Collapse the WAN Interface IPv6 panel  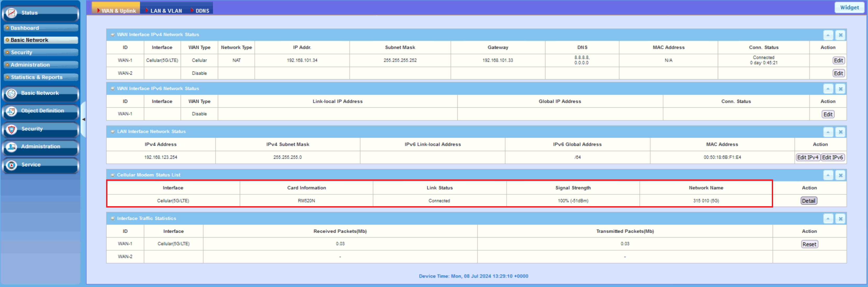pos(828,89)
